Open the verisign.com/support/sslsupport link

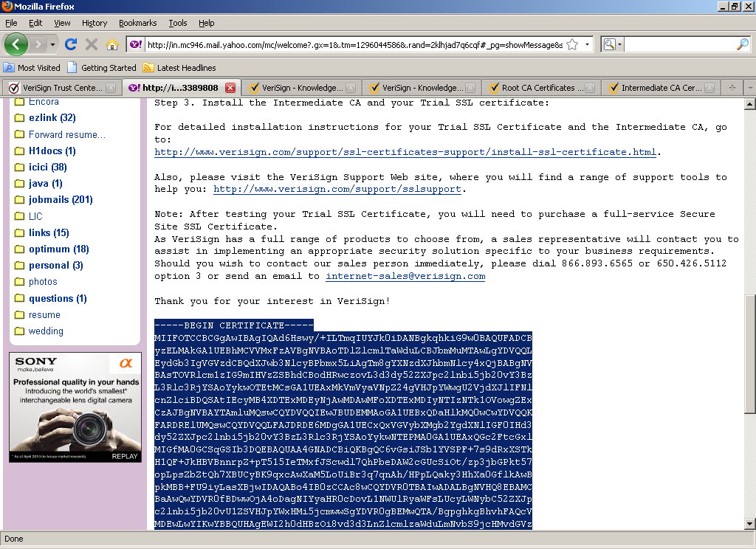(337, 189)
